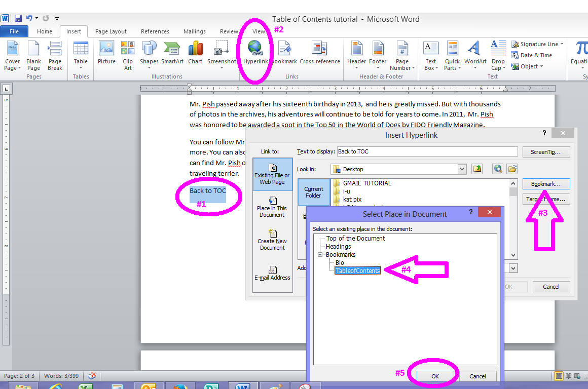Insert WordArt text

(x=475, y=56)
